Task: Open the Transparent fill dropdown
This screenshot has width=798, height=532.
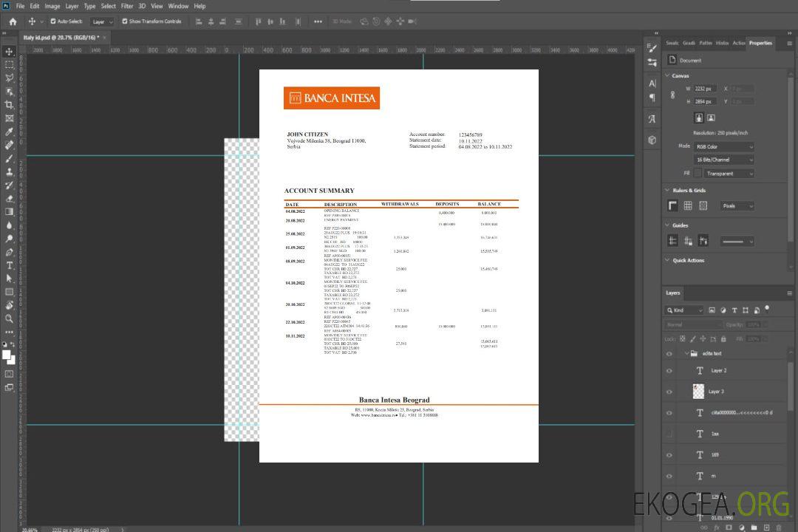Action: [728, 174]
